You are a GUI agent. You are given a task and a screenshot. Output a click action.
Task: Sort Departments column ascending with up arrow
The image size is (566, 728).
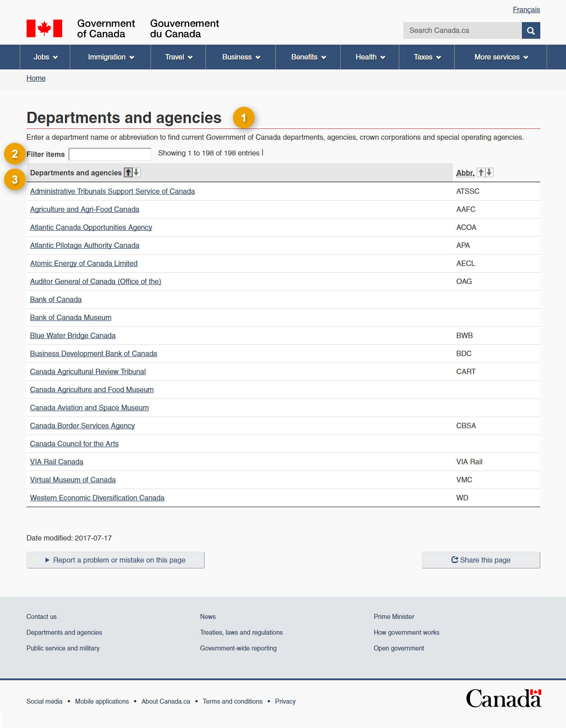(x=128, y=173)
